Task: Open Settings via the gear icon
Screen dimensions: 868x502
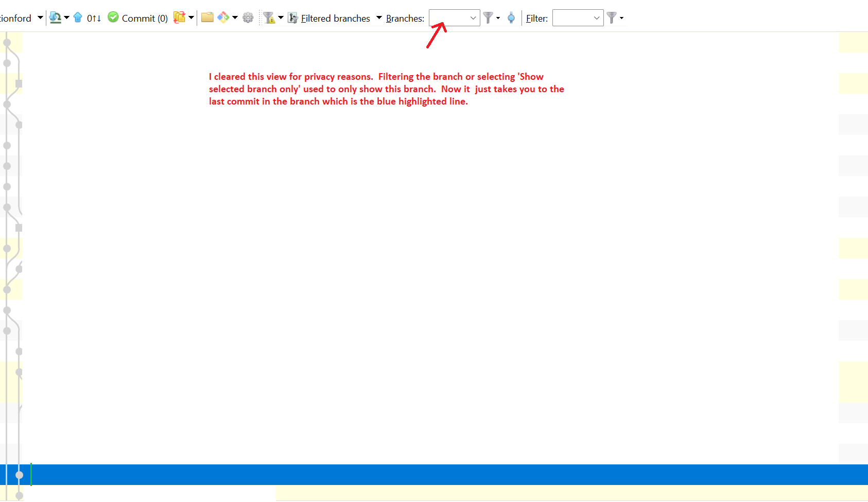Action: point(248,17)
